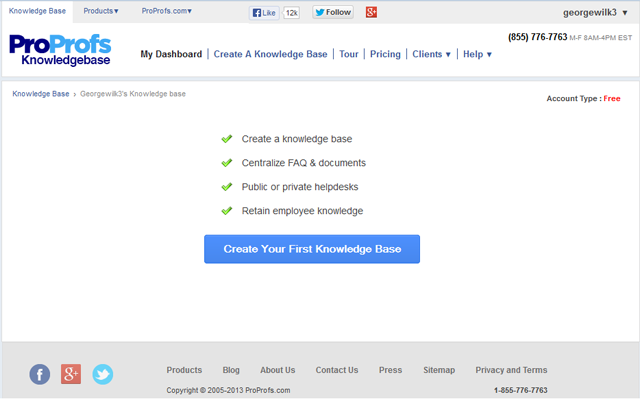The height and width of the screenshot is (400, 640).
Task: Open the Pricing menu item
Action: click(385, 54)
